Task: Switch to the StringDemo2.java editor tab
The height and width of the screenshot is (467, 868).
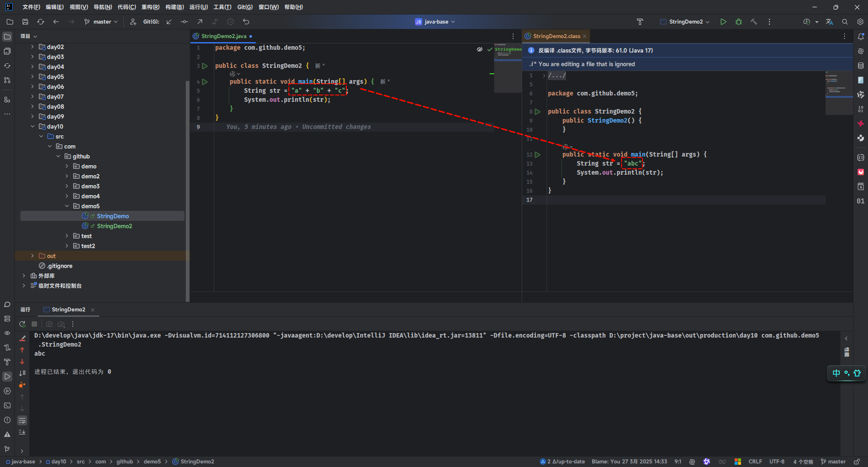Action: coord(223,36)
